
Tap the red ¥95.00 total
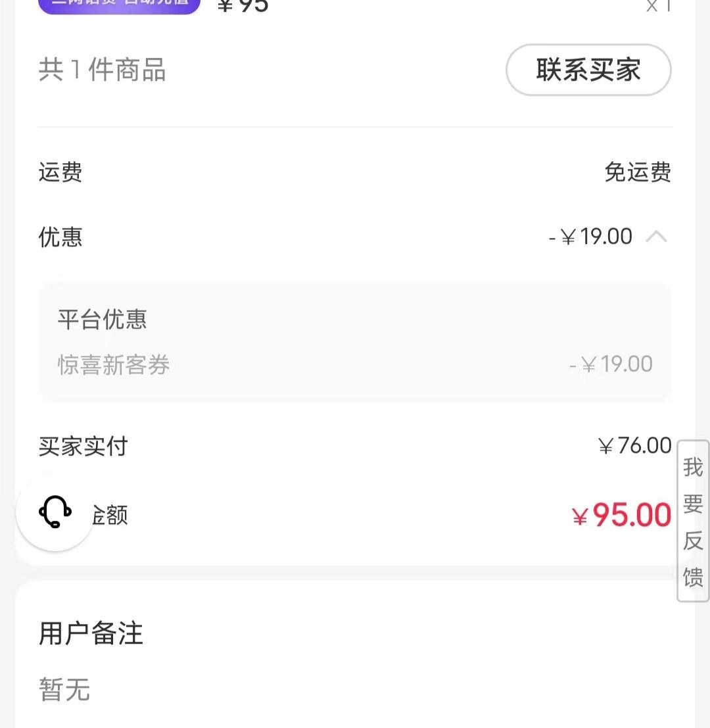tap(622, 516)
